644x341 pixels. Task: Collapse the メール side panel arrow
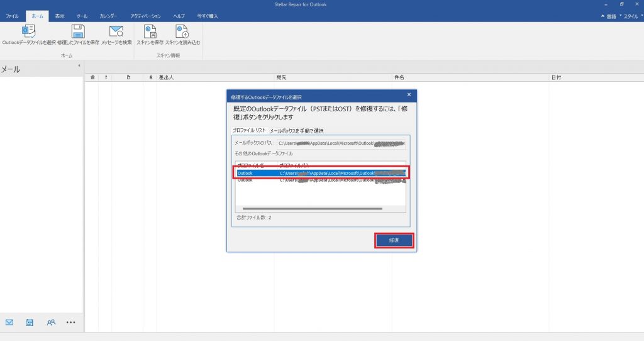click(79, 65)
